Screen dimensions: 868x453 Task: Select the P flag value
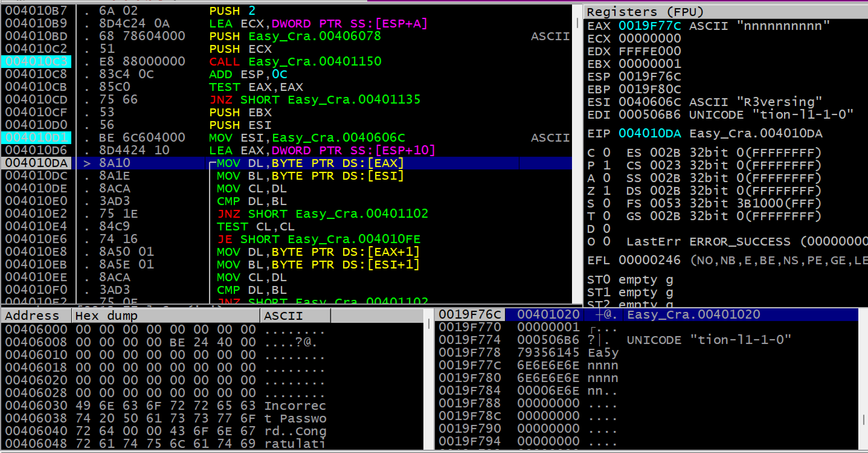(606, 165)
